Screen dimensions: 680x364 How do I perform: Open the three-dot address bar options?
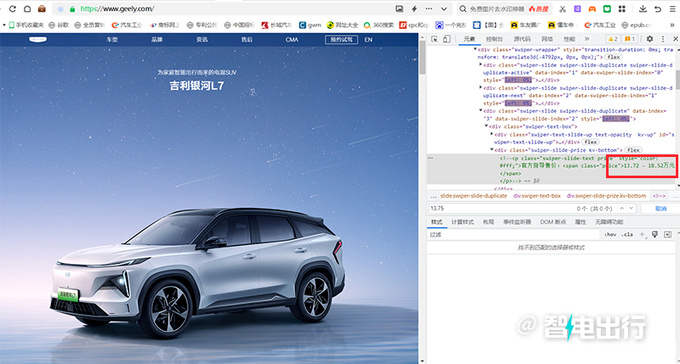pyautogui.click(x=429, y=9)
